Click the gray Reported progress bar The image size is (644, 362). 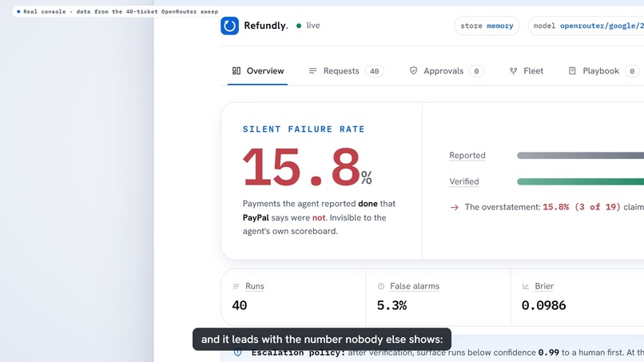[x=580, y=155]
